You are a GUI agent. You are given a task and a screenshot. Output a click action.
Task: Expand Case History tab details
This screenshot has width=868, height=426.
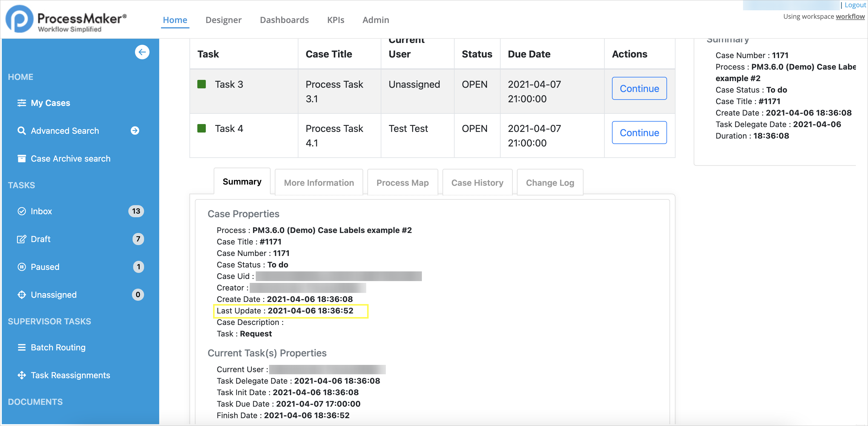coord(478,182)
